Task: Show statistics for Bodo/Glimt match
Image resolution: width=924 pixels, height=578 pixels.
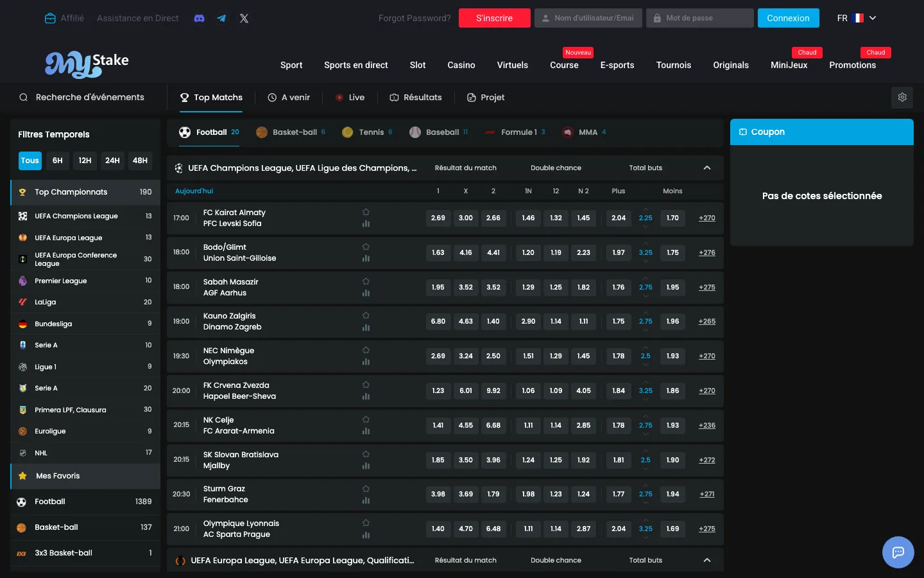Action: [366, 259]
